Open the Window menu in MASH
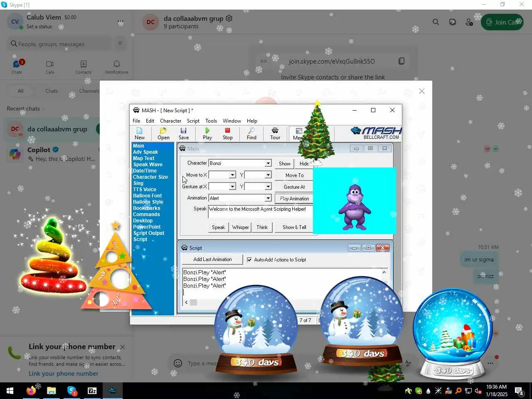 click(232, 121)
